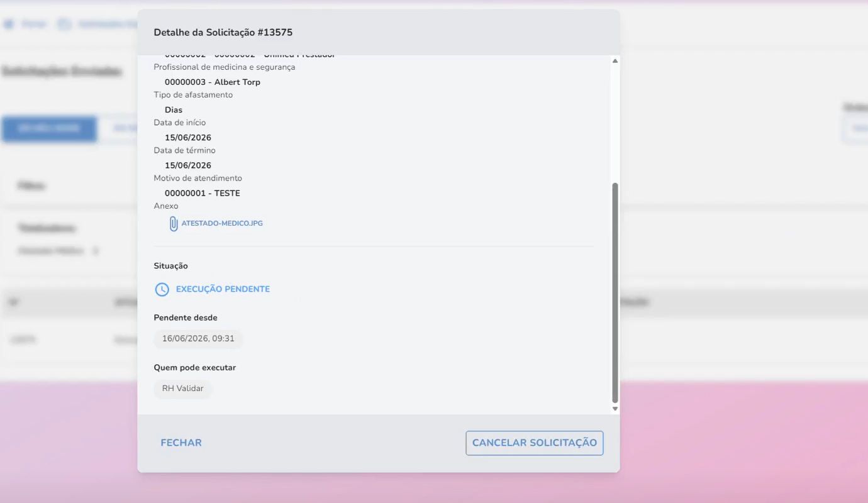Click the date under Data de início
This screenshot has width=868, height=503.
[188, 138]
